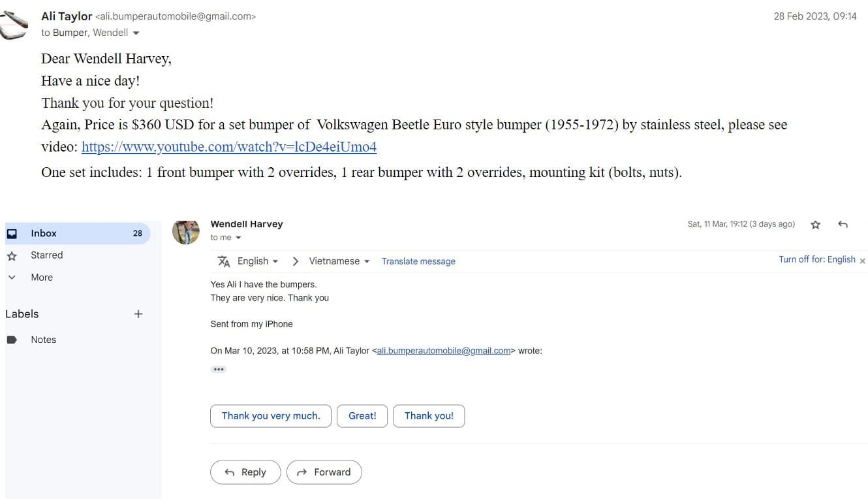This screenshot has height=499, width=868.
Task: Open the YouTube video link
Action: point(229,147)
